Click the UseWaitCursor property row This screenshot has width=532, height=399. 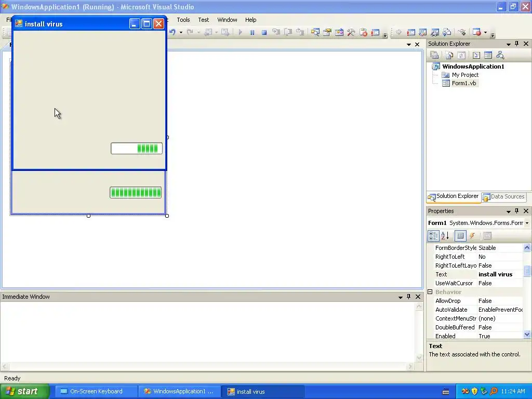click(x=478, y=283)
